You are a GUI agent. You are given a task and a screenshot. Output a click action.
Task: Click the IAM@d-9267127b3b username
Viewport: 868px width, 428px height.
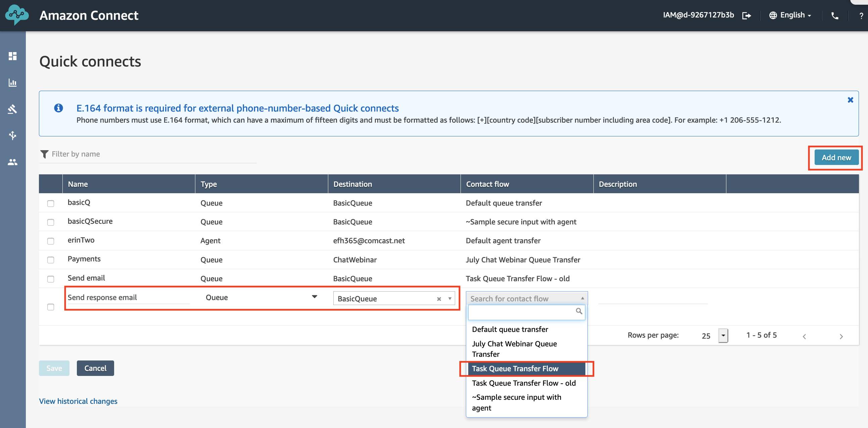[x=698, y=15]
